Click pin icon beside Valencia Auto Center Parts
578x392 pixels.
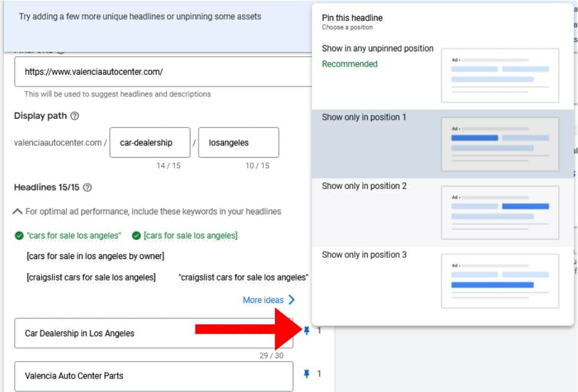pos(307,374)
